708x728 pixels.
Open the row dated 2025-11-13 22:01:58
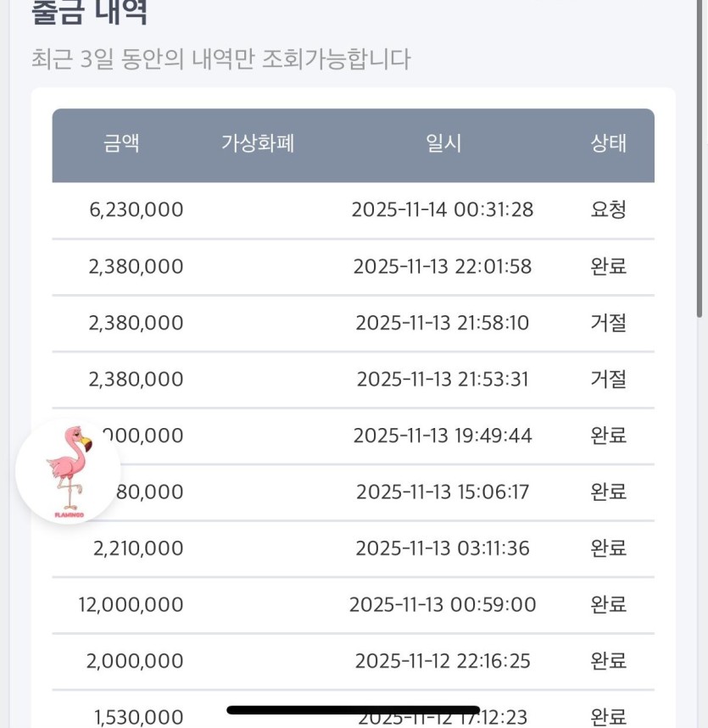tap(443, 266)
